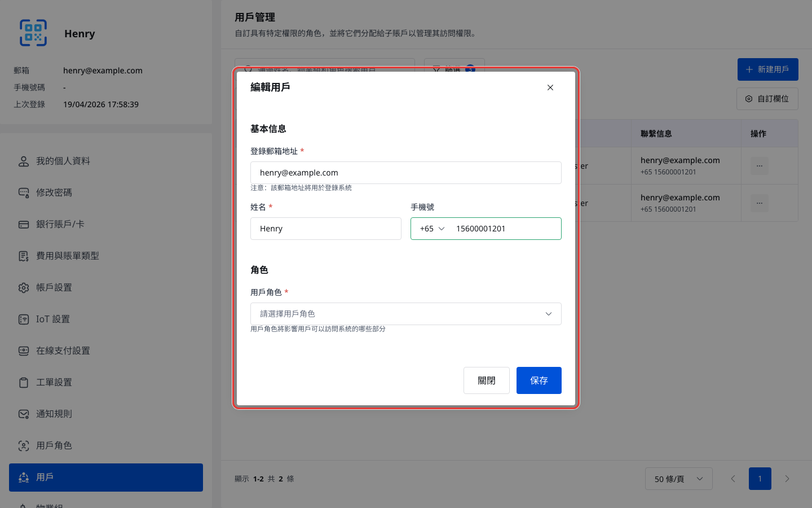812x508 pixels.
Task: Click first row henry@example.com contact cell
Action: 686,166
